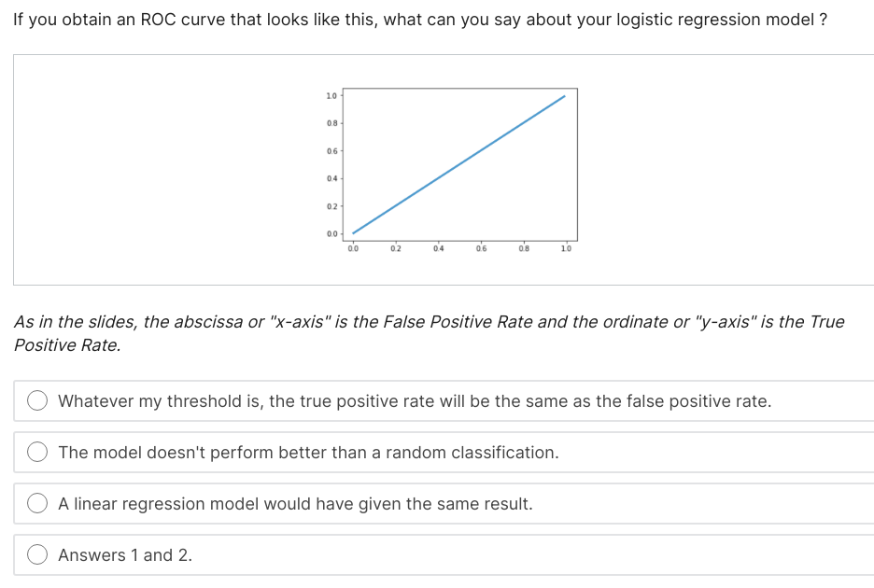Select the 'Answers 1 and 2' radio button
This screenshot has width=874, height=588.
coord(37,553)
